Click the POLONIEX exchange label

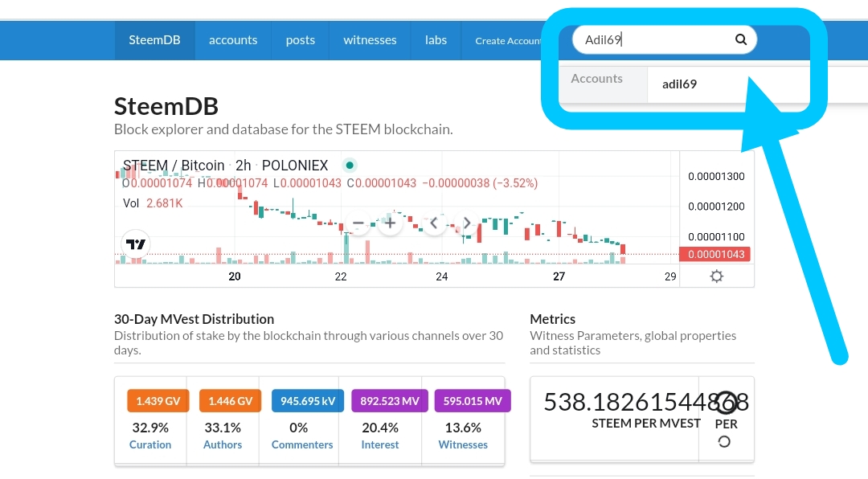click(295, 166)
